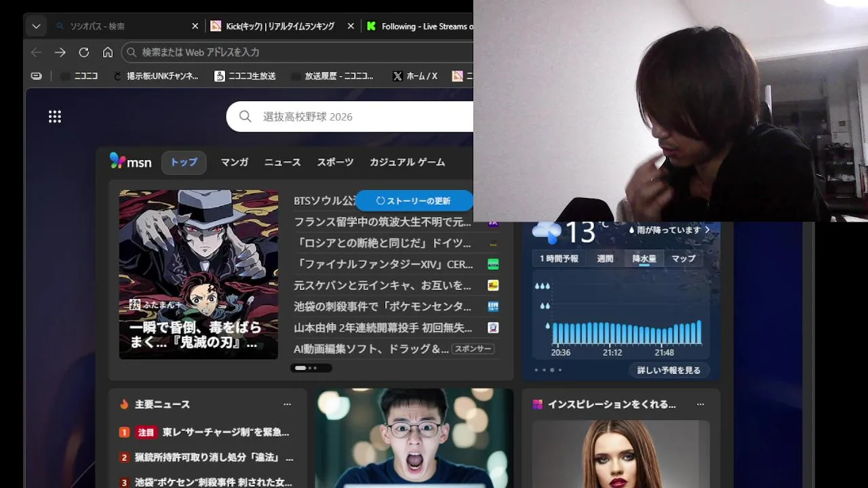Open headline 「ファイナルファンタジーXIV」CER...
This screenshot has width=868, height=488.
tap(384, 264)
